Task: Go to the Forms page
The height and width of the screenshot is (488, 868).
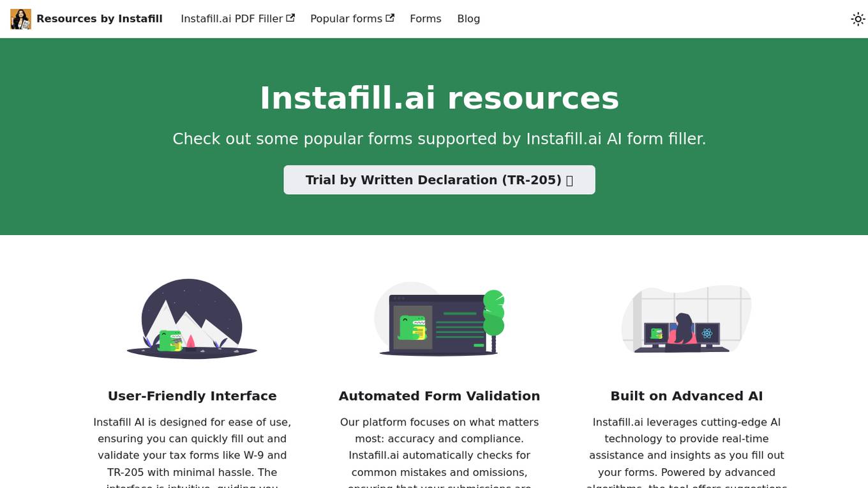Action: click(426, 19)
